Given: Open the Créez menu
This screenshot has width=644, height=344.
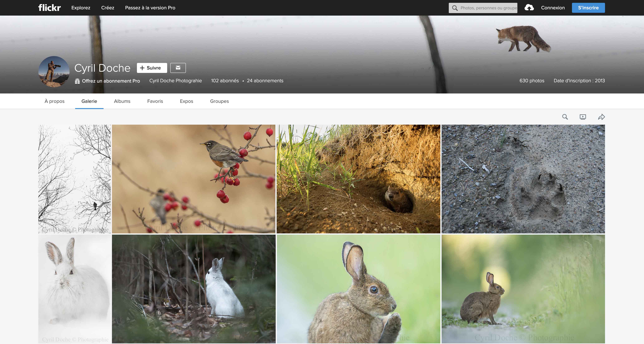Looking at the screenshot, I should click(x=108, y=8).
